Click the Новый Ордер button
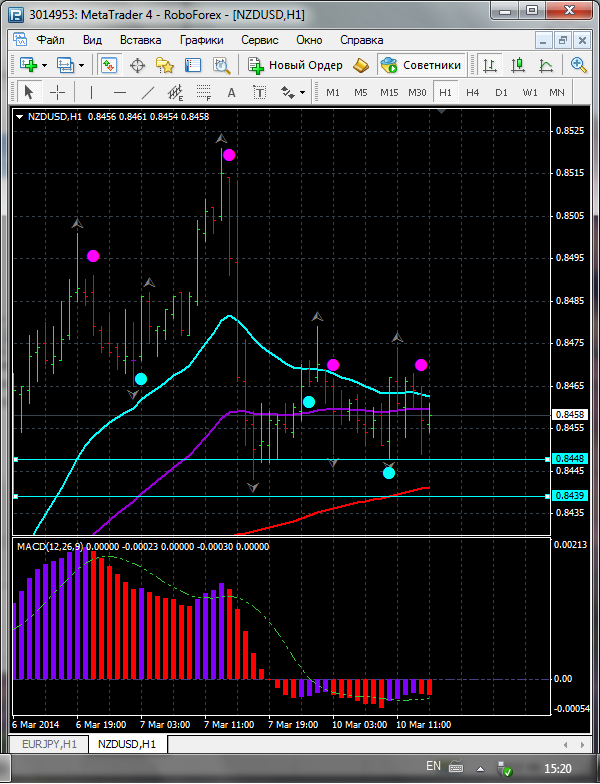The height and width of the screenshot is (784, 600). [295, 65]
